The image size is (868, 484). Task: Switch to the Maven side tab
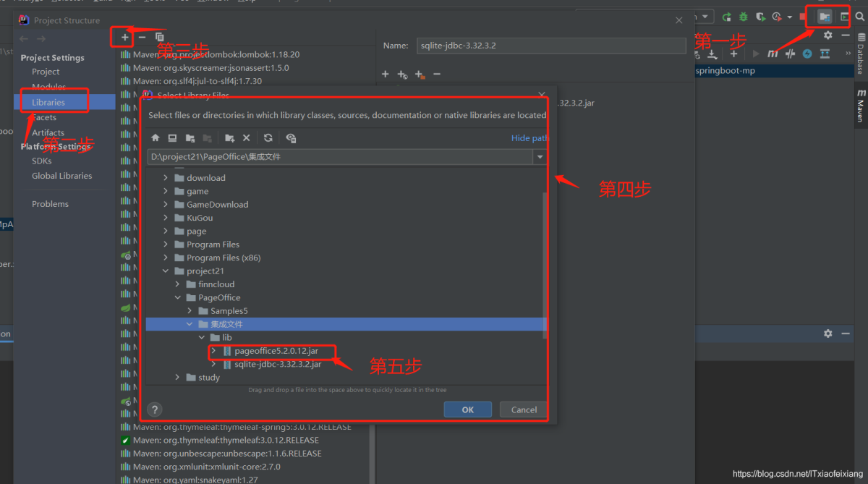pos(860,106)
